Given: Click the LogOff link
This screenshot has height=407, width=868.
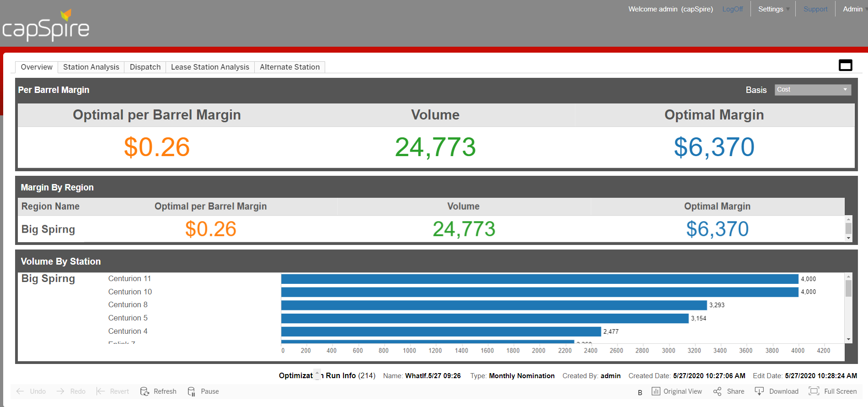Looking at the screenshot, I should coord(732,9).
